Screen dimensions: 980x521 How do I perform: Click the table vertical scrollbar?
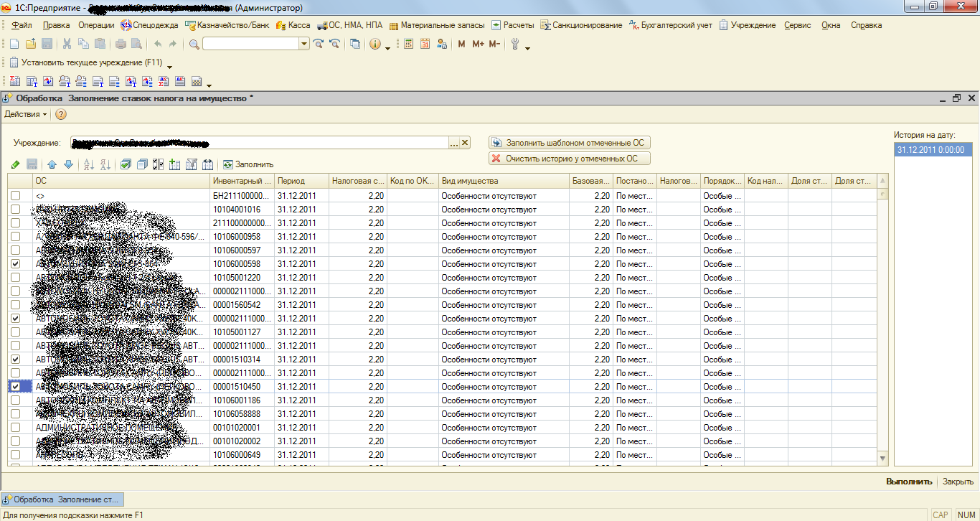882,319
